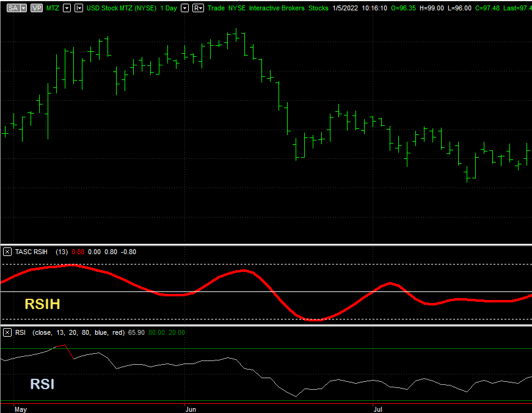Click the RSI indicator title
This screenshot has width=532, height=413.
pos(20,332)
